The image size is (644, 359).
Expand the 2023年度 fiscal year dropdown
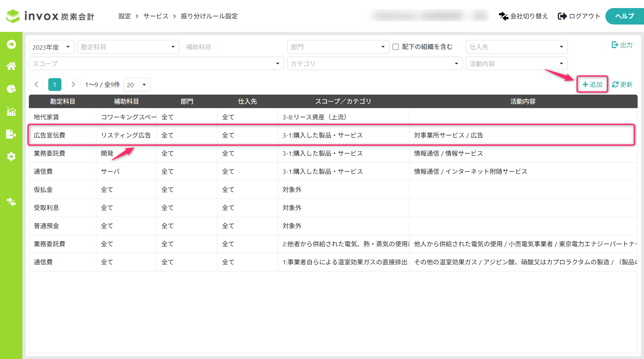pos(51,47)
